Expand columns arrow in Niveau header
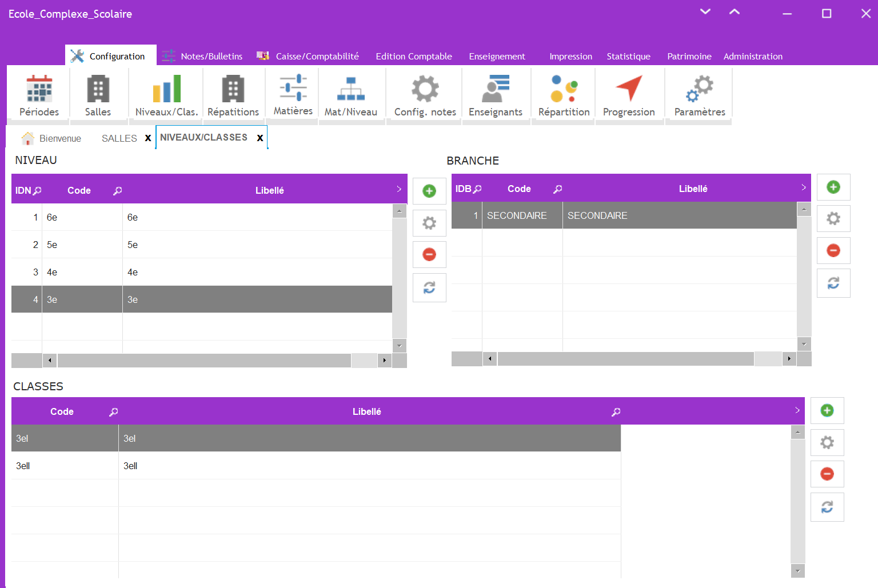The height and width of the screenshot is (588, 878). 399,189
